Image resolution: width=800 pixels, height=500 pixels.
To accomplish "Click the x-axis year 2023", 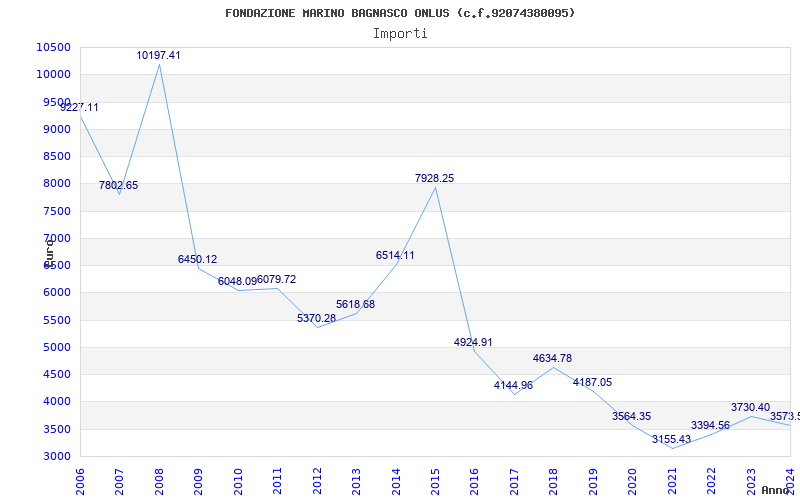I will pos(752,481).
